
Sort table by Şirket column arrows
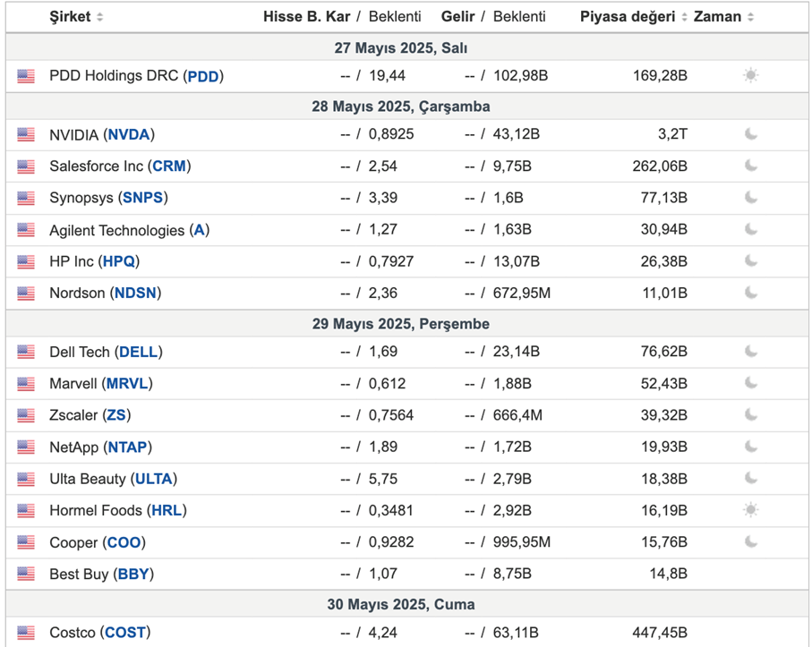[100, 17]
